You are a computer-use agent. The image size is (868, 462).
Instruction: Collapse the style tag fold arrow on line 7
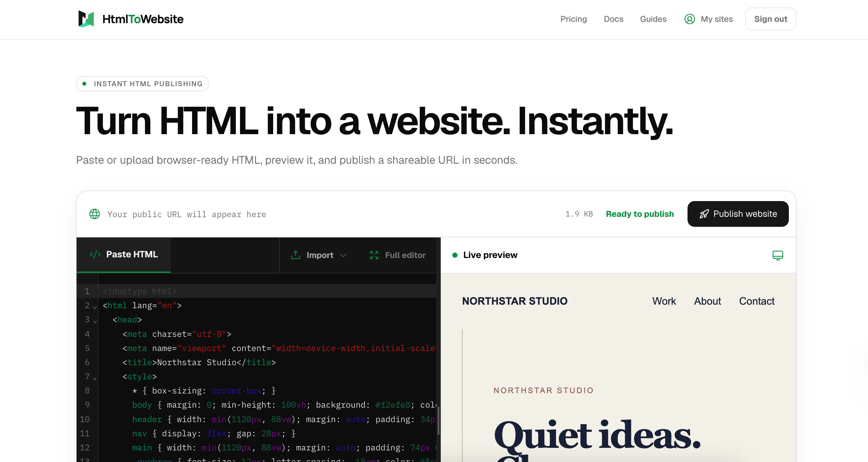pos(95,378)
